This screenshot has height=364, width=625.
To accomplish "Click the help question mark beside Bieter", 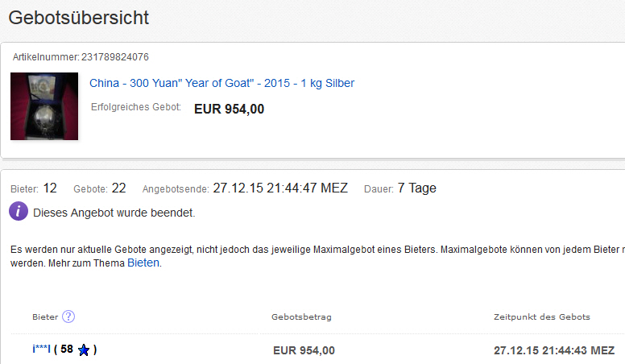I will point(68,316).
